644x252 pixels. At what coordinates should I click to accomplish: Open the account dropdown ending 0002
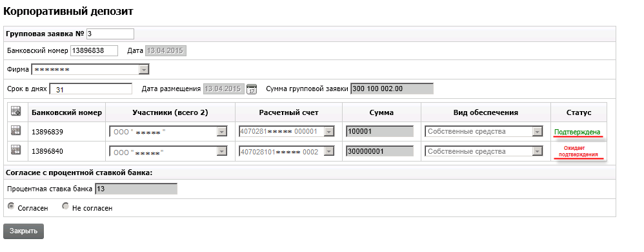pyautogui.click(x=287, y=151)
